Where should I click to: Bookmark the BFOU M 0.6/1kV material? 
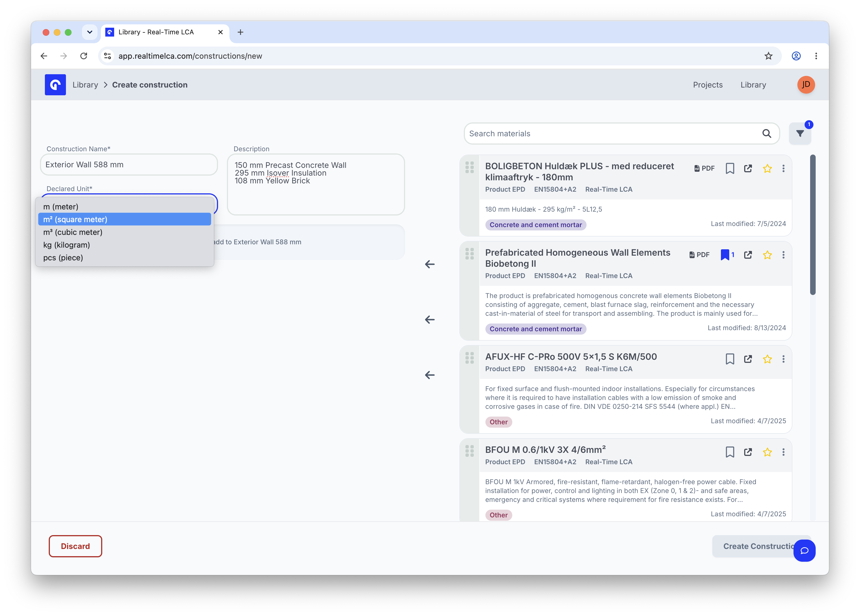730,452
